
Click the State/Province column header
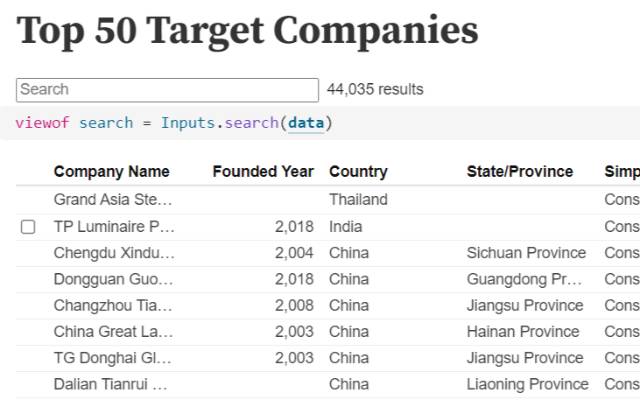(x=520, y=171)
